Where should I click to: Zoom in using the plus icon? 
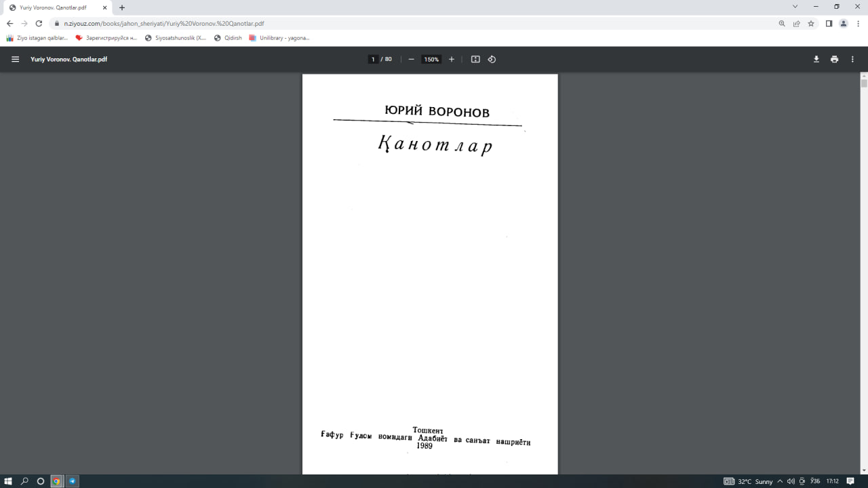tap(451, 59)
